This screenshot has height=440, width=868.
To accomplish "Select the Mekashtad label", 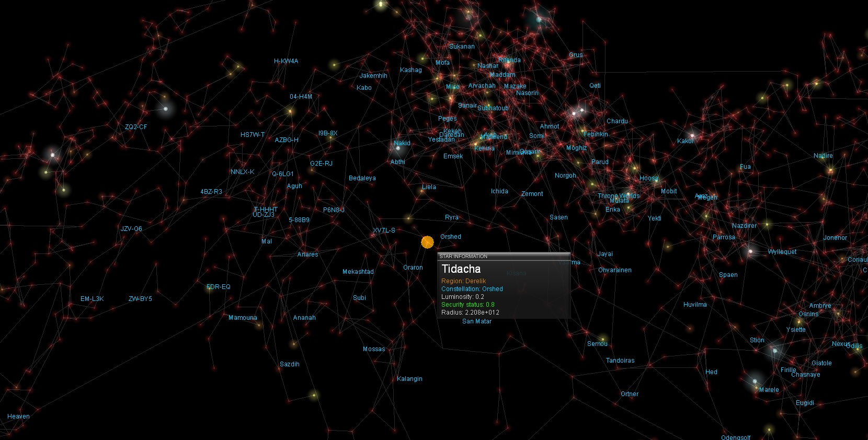I will point(358,272).
